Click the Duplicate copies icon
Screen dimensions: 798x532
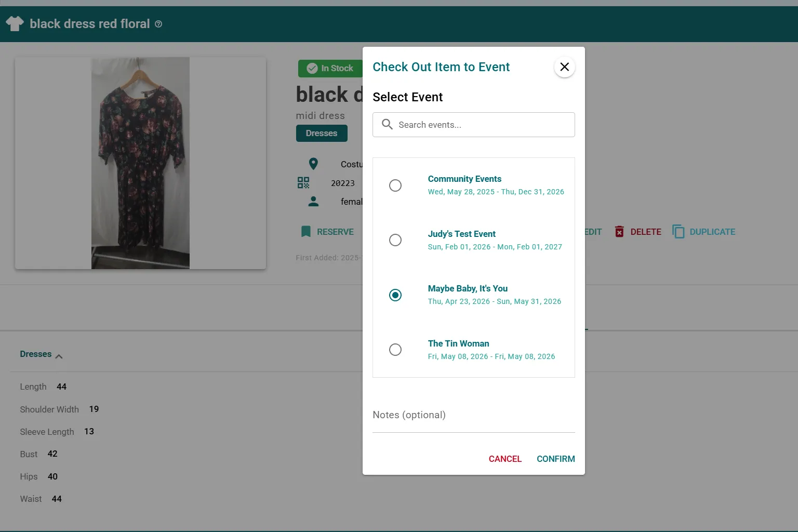point(679,231)
